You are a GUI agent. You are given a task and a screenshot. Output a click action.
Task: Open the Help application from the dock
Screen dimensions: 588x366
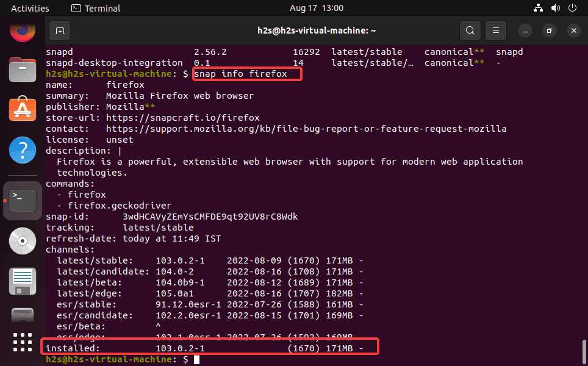pyautogui.click(x=23, y=149)
